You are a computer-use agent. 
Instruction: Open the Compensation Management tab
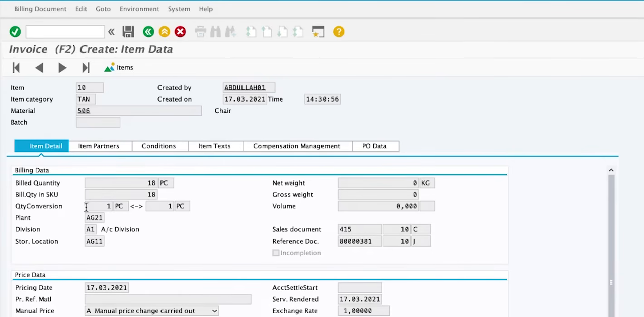pos(298,146)
